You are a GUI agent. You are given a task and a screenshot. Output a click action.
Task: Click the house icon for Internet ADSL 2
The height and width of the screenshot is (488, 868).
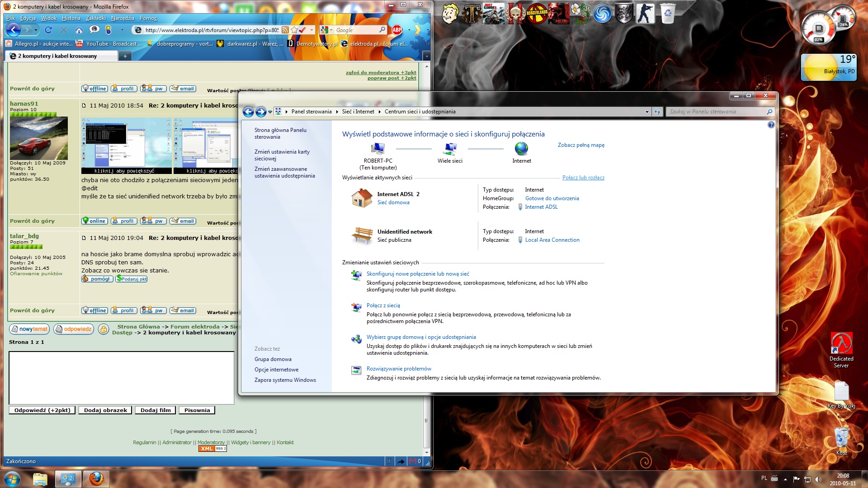362,197
